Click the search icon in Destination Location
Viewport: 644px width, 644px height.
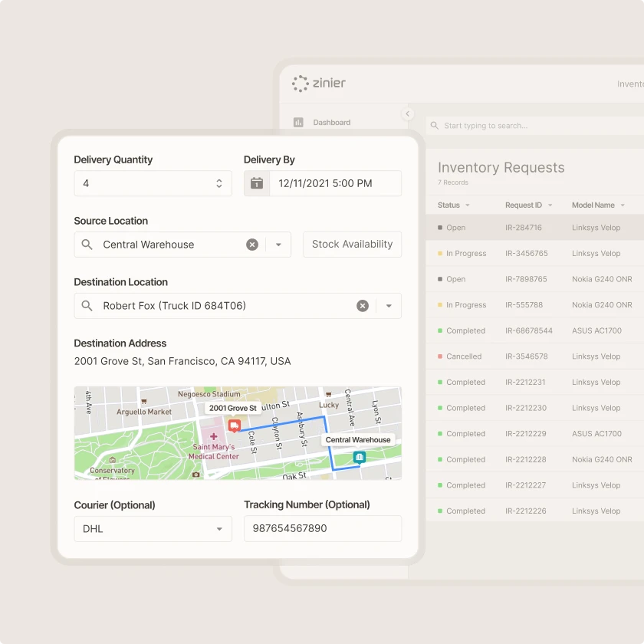coord(87,306)
